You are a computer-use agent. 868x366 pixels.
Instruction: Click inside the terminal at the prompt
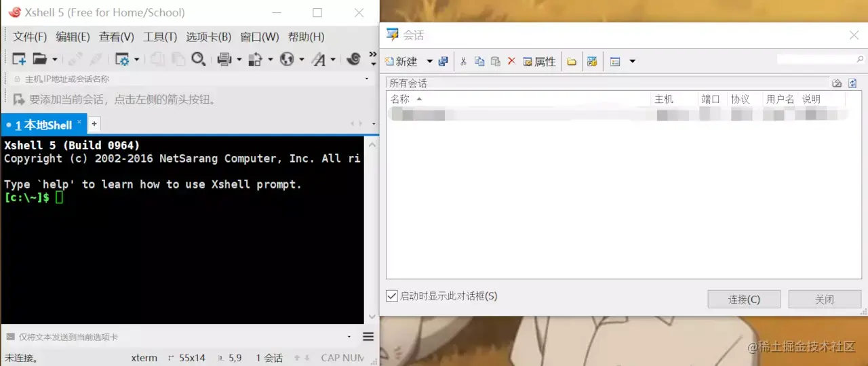(x=59, y=197)
